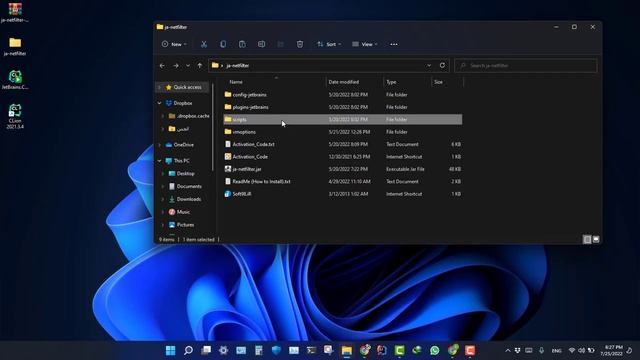Go up one folder level
The image size is (640, 360).
pos(200,66)
